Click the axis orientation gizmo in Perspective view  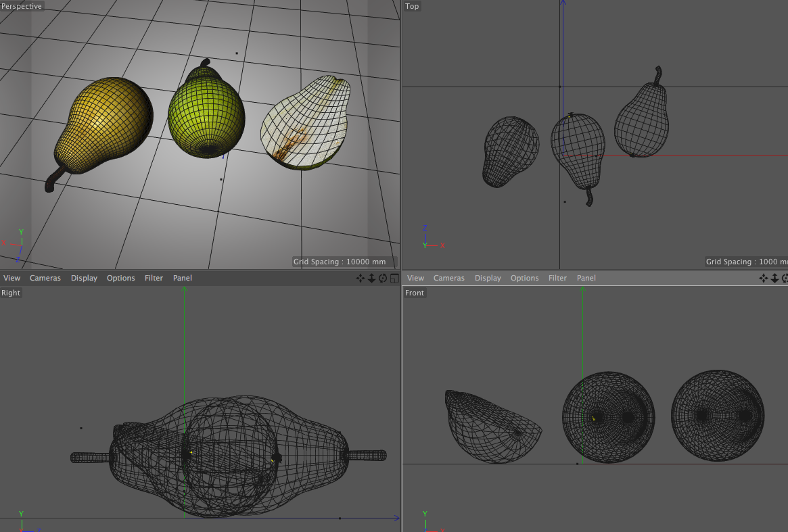[15, 245]
